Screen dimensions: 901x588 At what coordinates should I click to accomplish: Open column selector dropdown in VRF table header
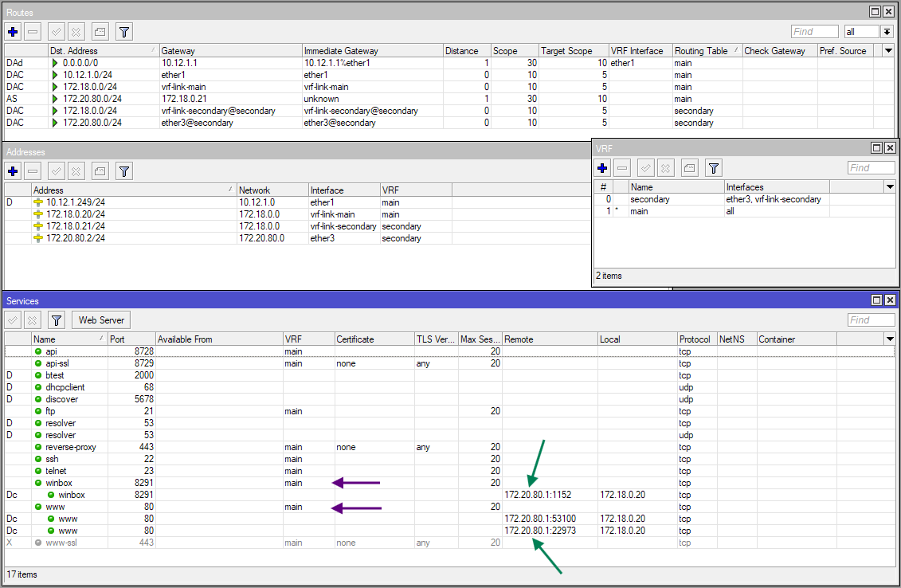(890, 186)
